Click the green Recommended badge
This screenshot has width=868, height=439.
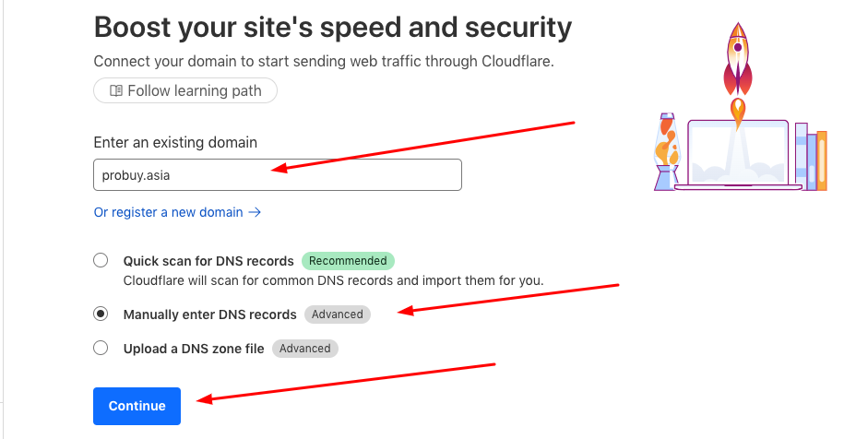tap(348, 261)
